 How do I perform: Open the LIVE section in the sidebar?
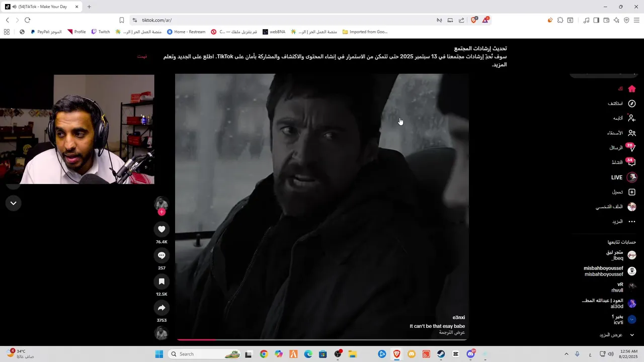[x=624, y=177]
